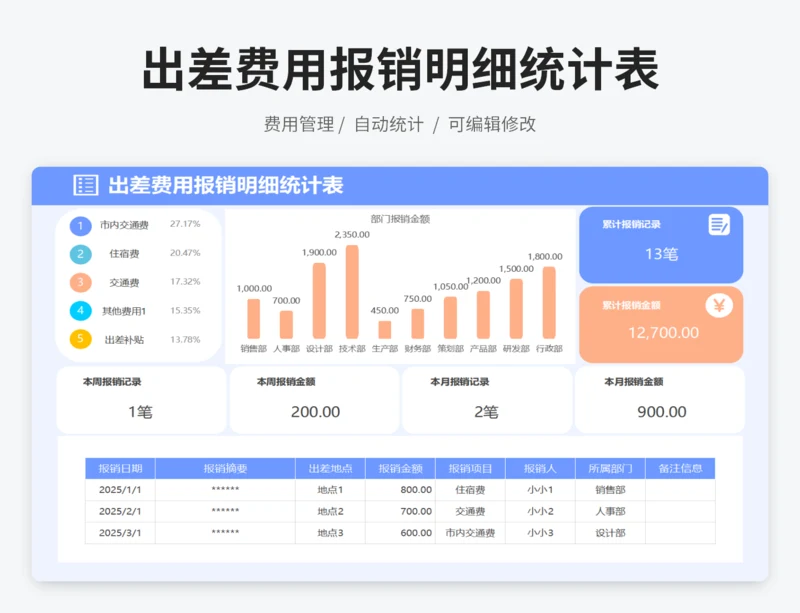Select the 技术部 bar in chart
The image size is (800, 613).
point(352,291)
